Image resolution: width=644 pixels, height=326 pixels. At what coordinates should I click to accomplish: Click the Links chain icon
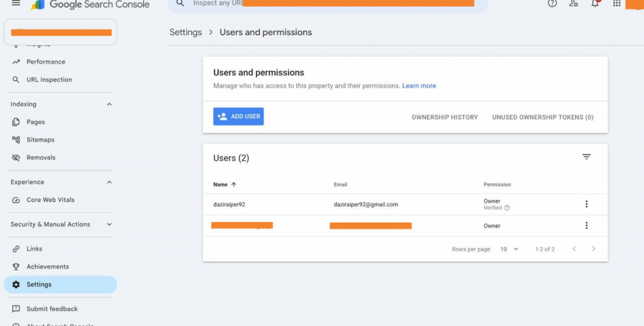tap(16, 249)
